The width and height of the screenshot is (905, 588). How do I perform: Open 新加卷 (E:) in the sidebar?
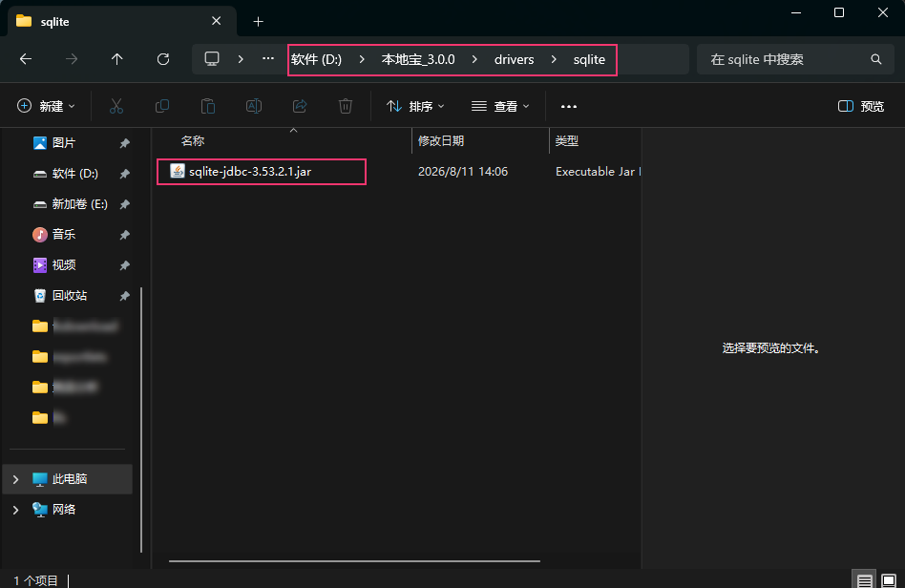[x=79, y=203]
